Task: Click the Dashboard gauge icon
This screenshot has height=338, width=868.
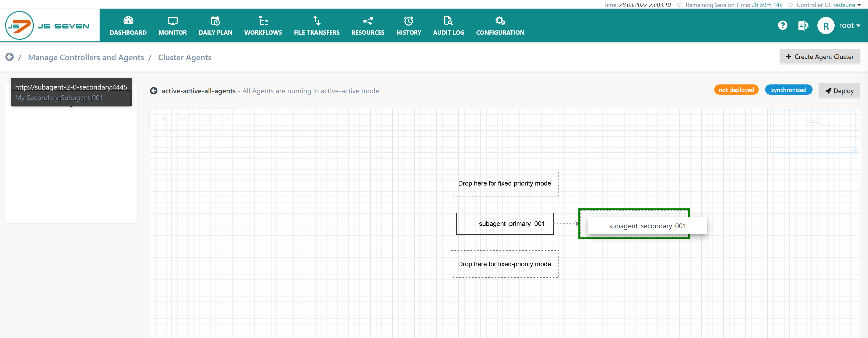Action: [128, 20]
